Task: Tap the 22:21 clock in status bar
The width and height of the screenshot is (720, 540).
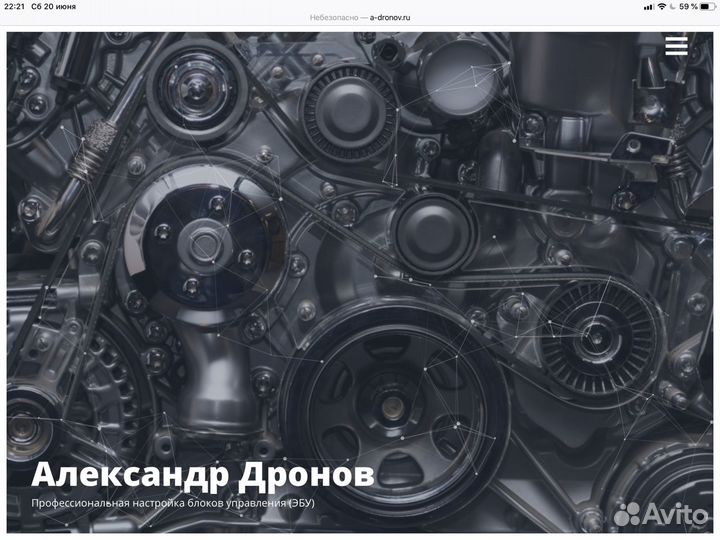Action: 14,6
